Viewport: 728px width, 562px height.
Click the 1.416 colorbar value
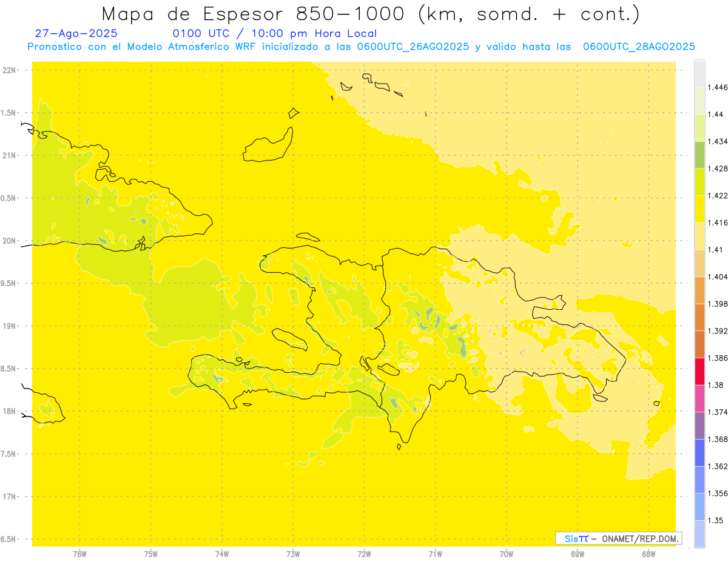(x=718, y=222)
